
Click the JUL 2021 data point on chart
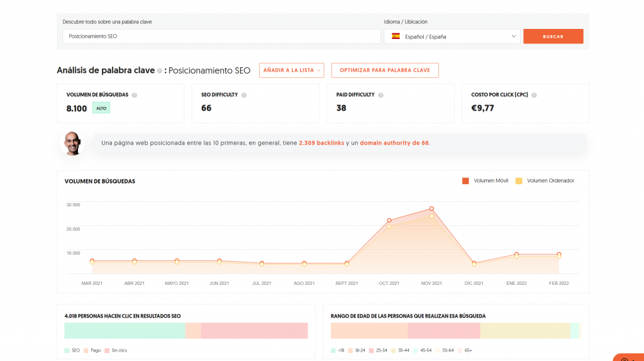(x=262, y=264)
